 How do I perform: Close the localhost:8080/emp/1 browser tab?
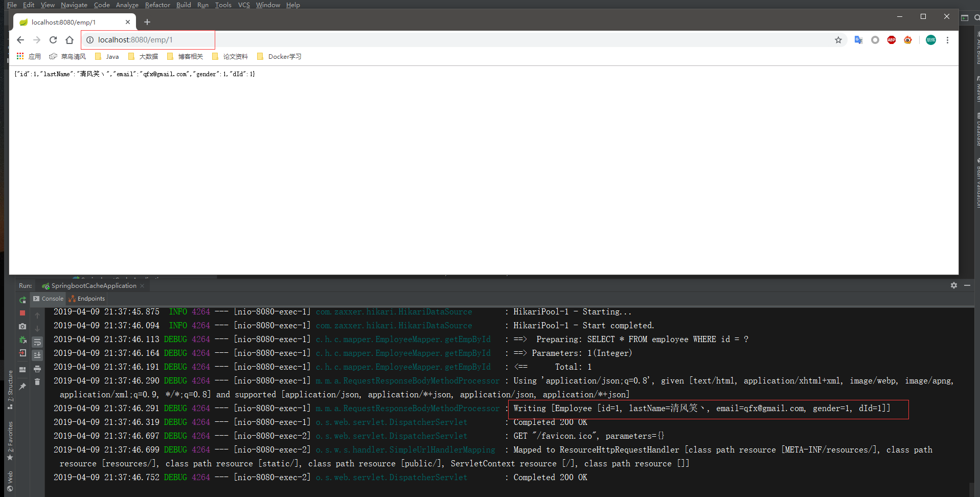point(128,22)
